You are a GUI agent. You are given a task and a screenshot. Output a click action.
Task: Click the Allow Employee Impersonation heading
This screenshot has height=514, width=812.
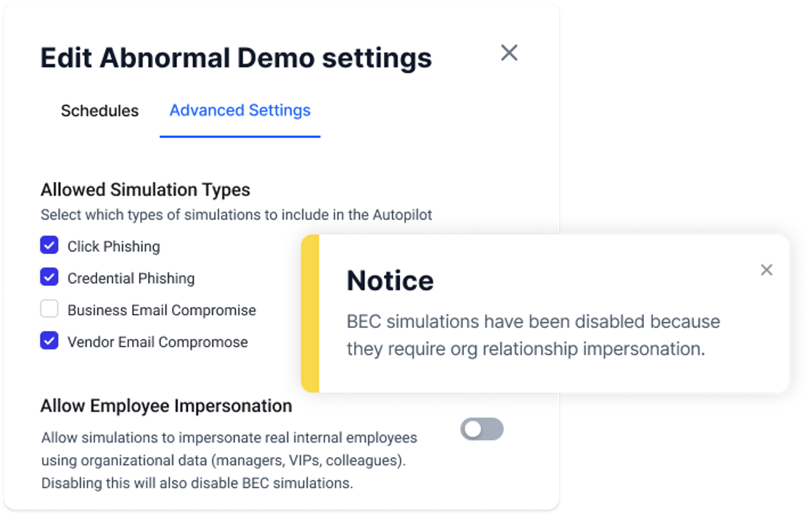pos(166,406)
